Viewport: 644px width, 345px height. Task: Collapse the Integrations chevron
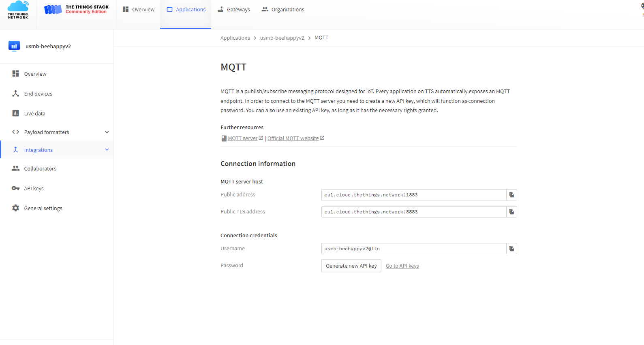tap(107, 150)
